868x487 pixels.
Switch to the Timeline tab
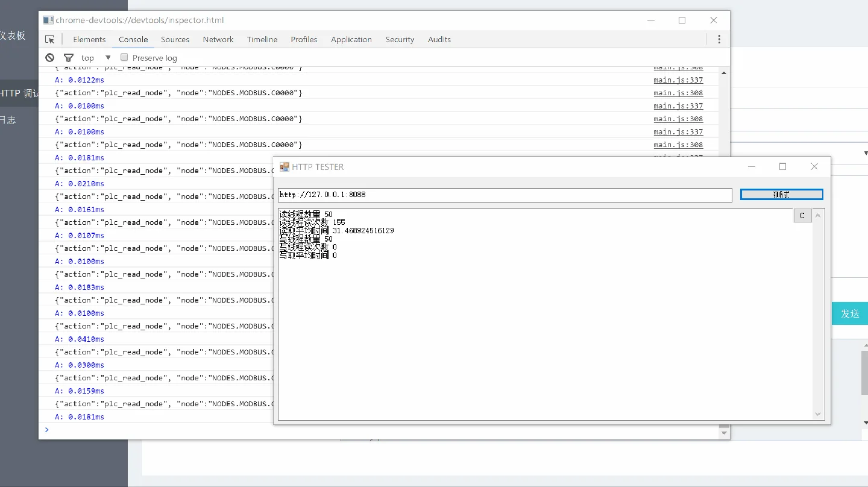[x=262, y=39]
